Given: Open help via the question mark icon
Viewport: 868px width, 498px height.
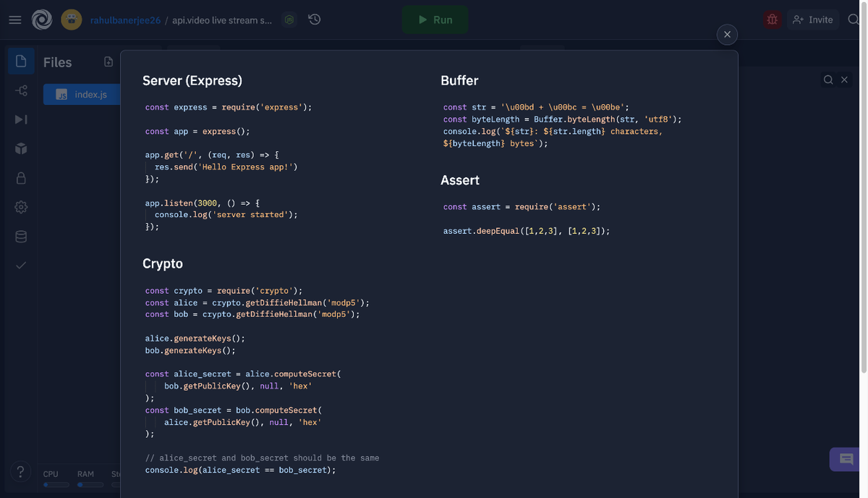Looking at the screenshot, I should click(20, 471).
